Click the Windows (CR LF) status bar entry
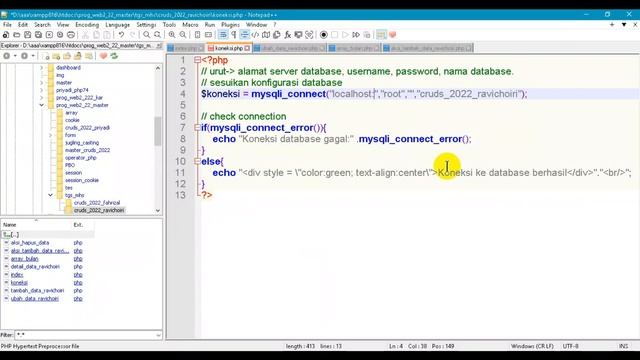640x360 pixels. coord(532,346)
